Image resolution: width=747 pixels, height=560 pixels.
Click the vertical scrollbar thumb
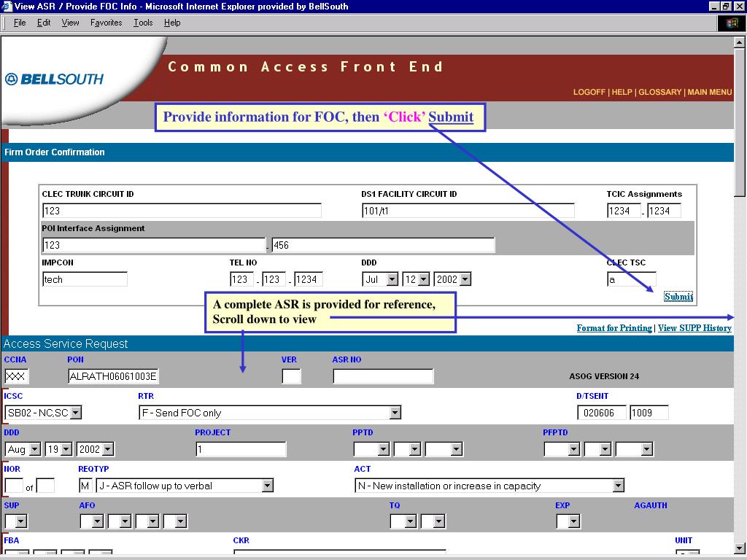(739, 122)
